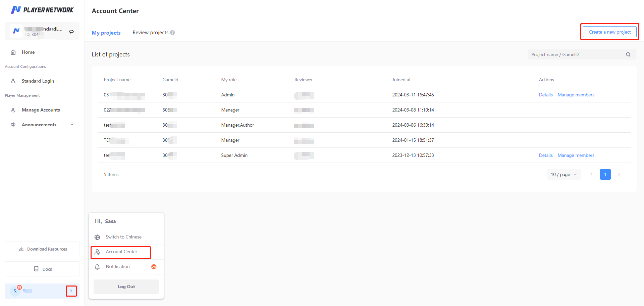This screenshot has height=306, width=644.
Task: Open the 10 / page size dropdown
Action: coord(564,174)
